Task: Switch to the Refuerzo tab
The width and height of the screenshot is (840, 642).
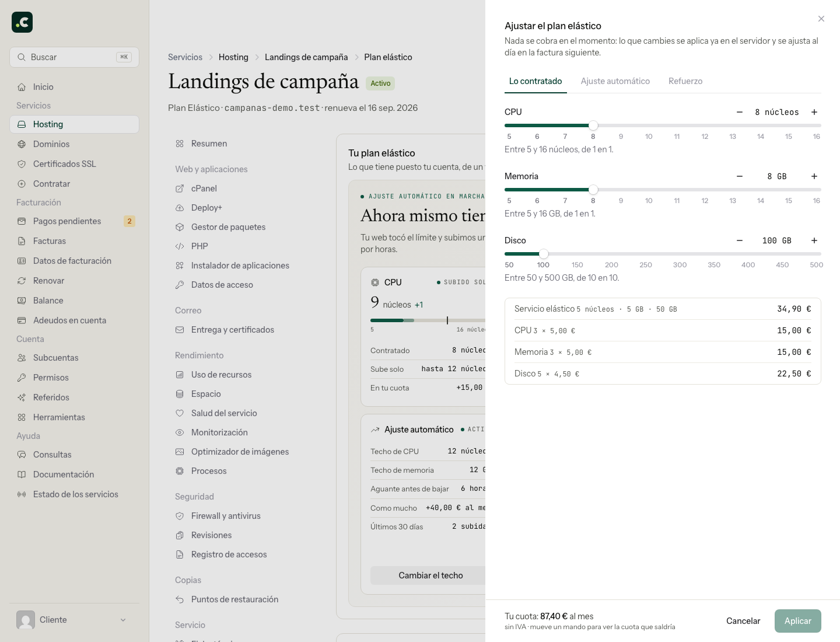Action: 685,81
